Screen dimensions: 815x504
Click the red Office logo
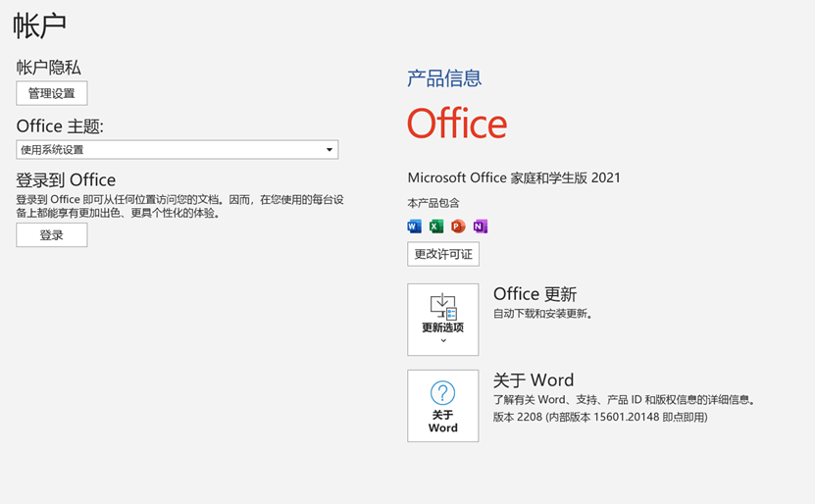(x=457, y=124)
